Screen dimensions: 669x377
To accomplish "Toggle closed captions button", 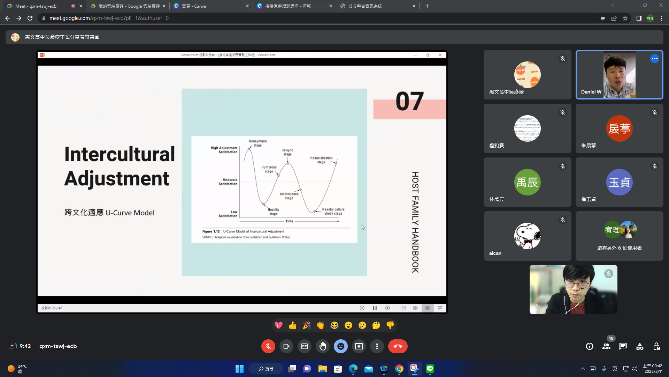I will click(x=304, y=346).
